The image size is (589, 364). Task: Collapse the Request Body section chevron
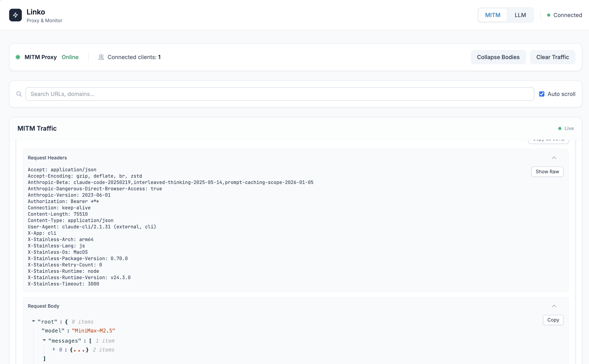point(554,306)
